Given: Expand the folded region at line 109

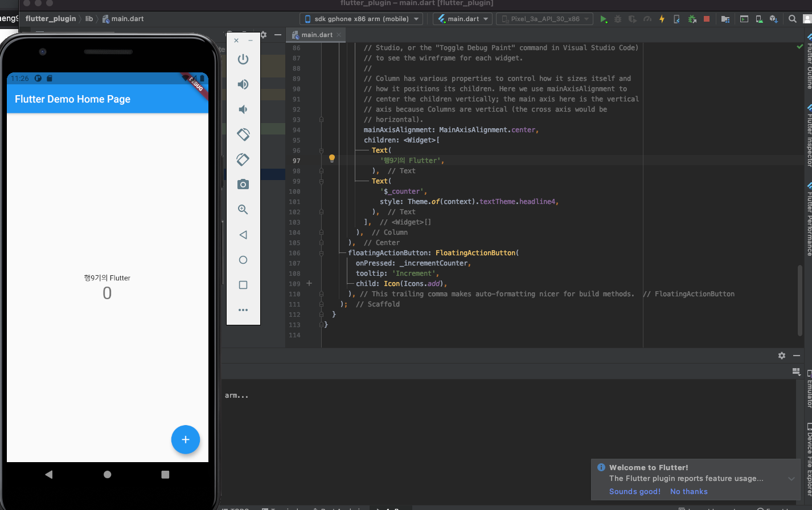Looking at the screenshot, I should [x=309, y=283].
